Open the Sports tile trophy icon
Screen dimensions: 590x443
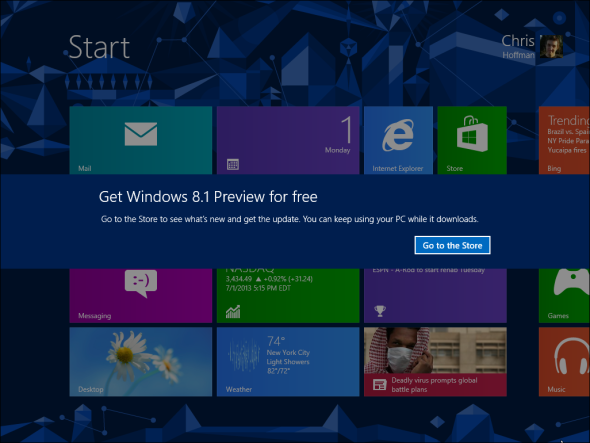coord(380,311)
